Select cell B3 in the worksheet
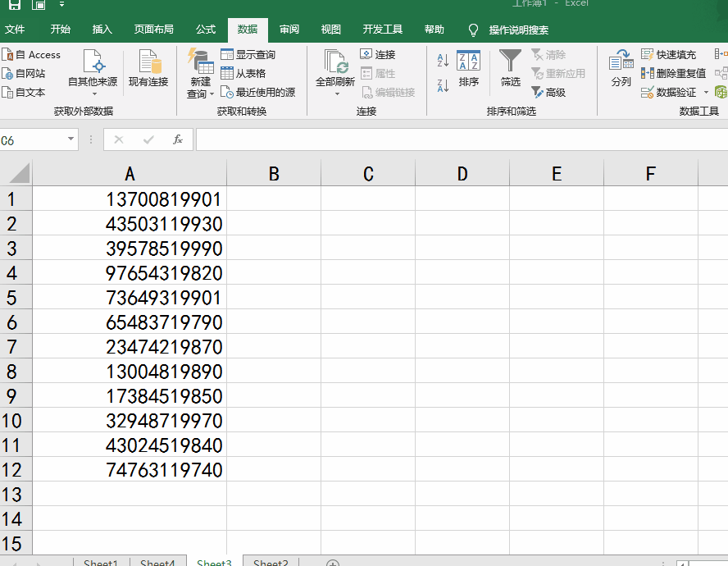This screenshot has width=728, height=566. 273,249
